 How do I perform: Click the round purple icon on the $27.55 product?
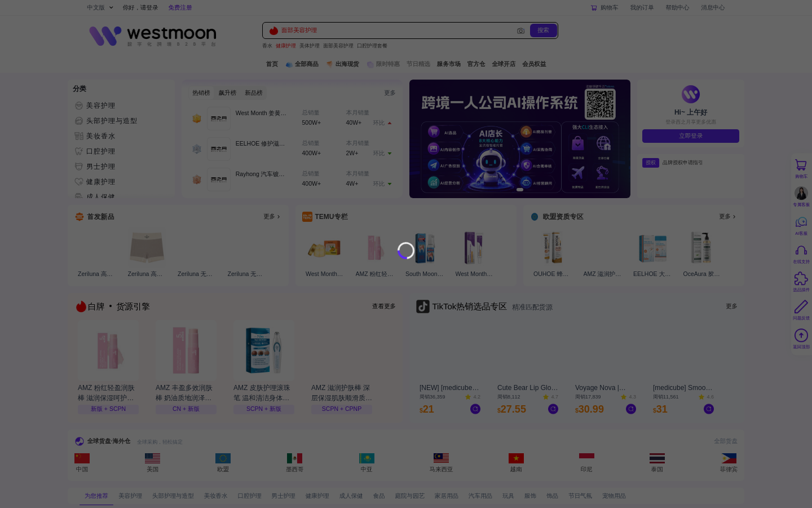coord(553,409)
